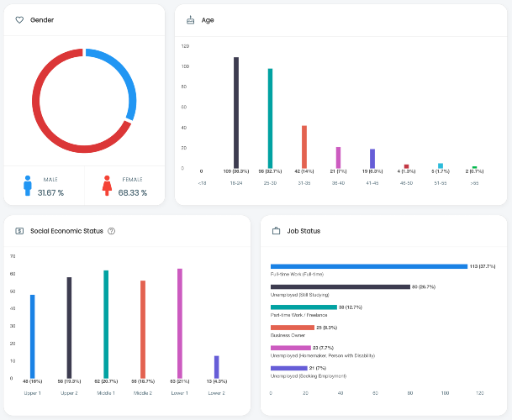Viewport: 512px width, 420px height.
Task: Click the '38 (12.7%)' job value label
Action: [351, 307]
